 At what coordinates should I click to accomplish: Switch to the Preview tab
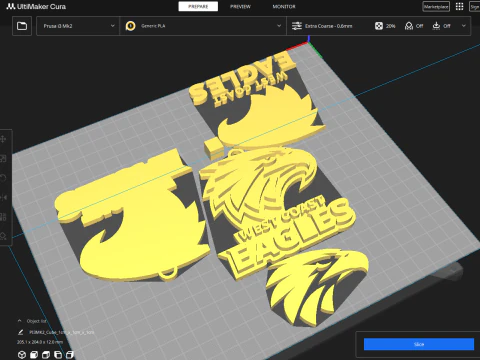coord(240,6)
